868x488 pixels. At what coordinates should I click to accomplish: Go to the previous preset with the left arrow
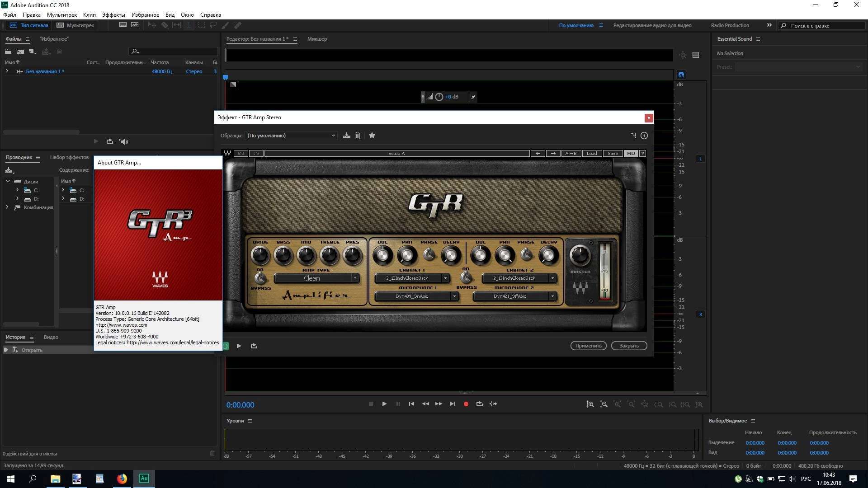tap(538, 153)
